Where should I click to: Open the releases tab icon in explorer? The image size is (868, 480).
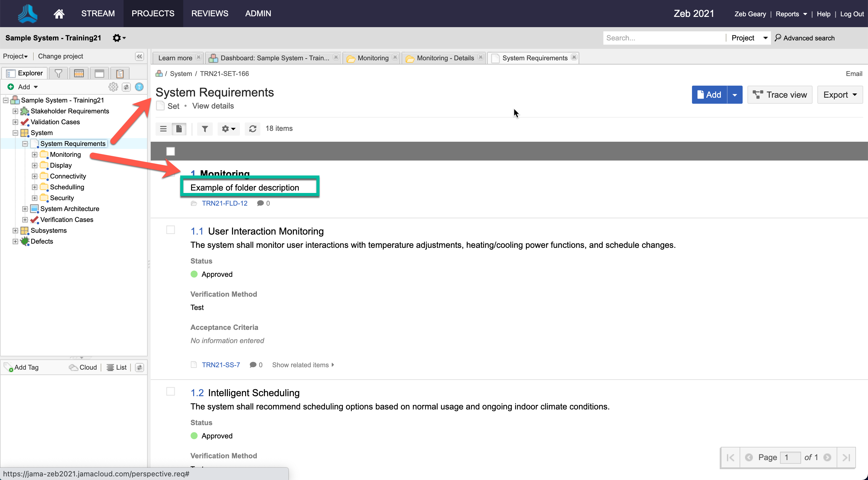point(79,73)
